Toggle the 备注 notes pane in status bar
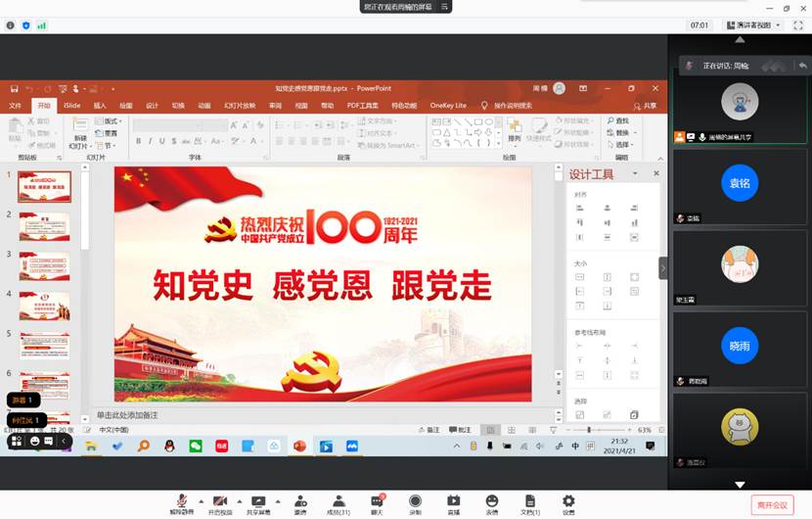 [x=429, y=430]
